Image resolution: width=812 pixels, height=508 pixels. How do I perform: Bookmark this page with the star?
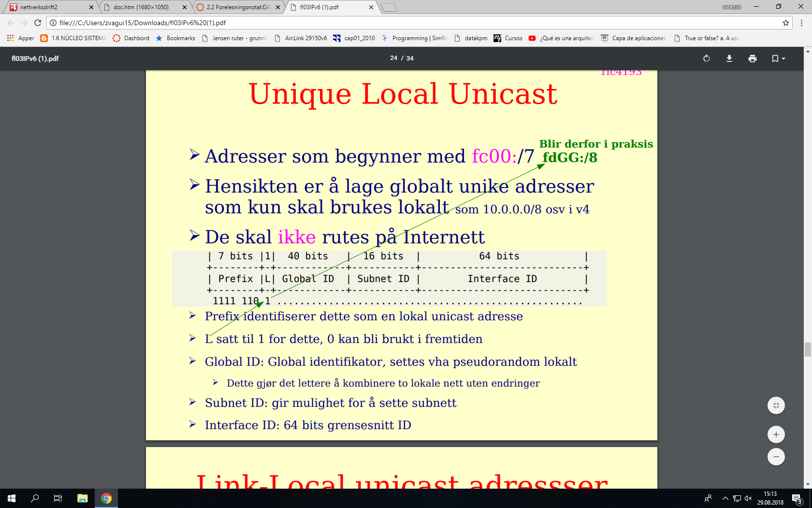click(x=786, y=23)
